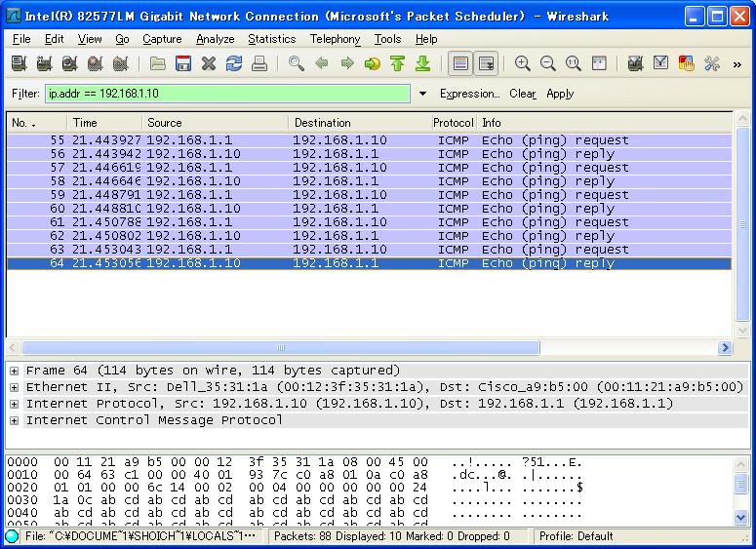The width and height of the screenshot is (756, 549).
Task: Reset zoom to normal size icon
Action: [574, 63]
